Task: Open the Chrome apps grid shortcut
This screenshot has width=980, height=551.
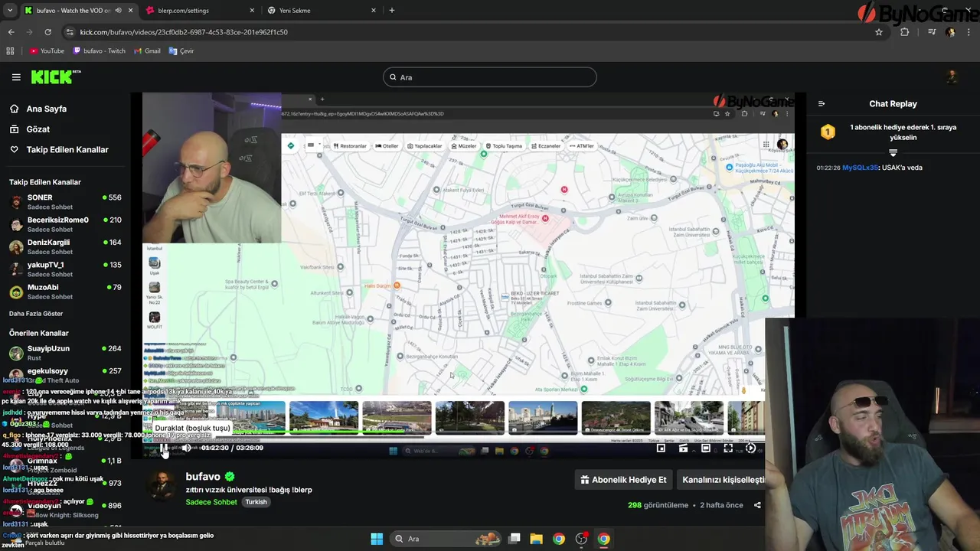Action: pos(10,51)
